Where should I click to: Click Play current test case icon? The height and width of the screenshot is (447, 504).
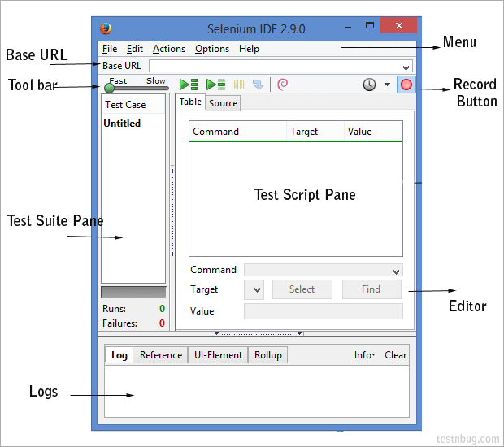pos(215,85)
